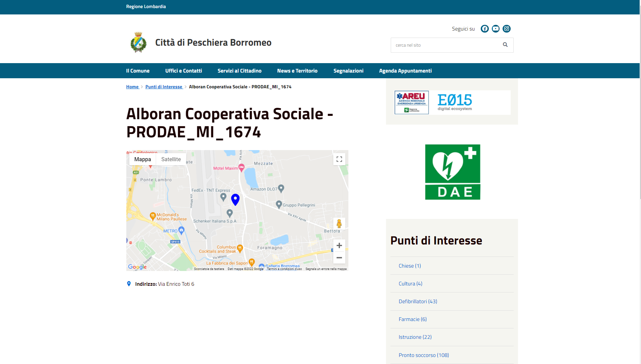641x364 pixels.
Task: Open the YouTube social icon
Action: tap(496, 29)
